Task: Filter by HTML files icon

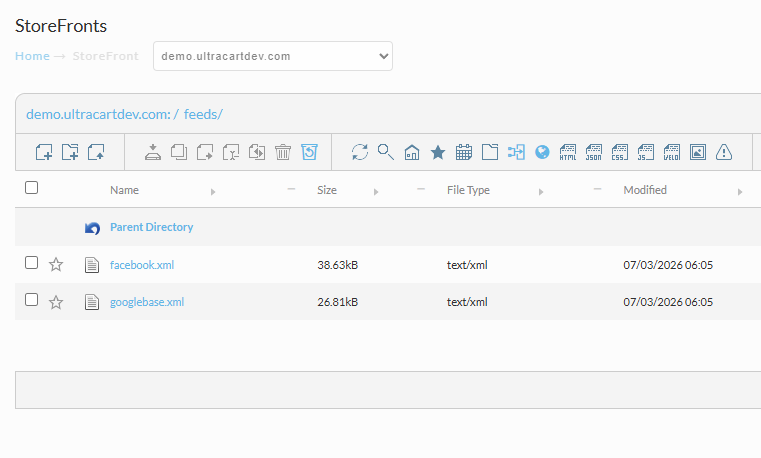Action: click(x=568, y=152)
